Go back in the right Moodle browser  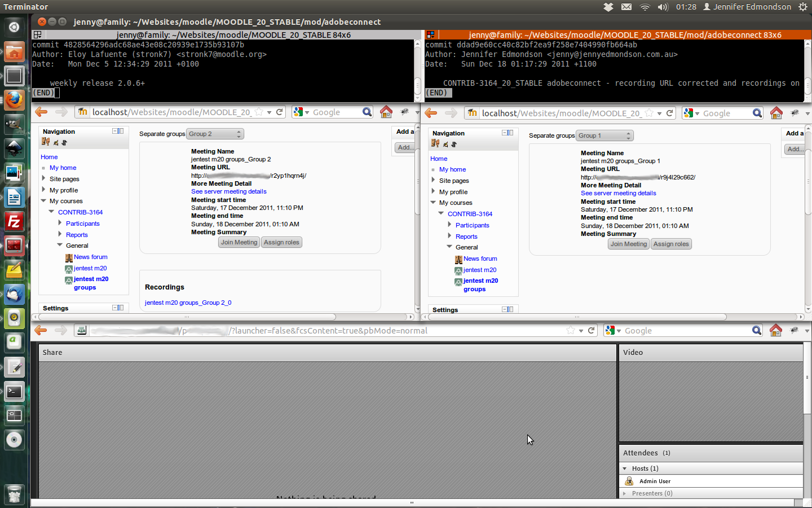(x=431, y=113)
